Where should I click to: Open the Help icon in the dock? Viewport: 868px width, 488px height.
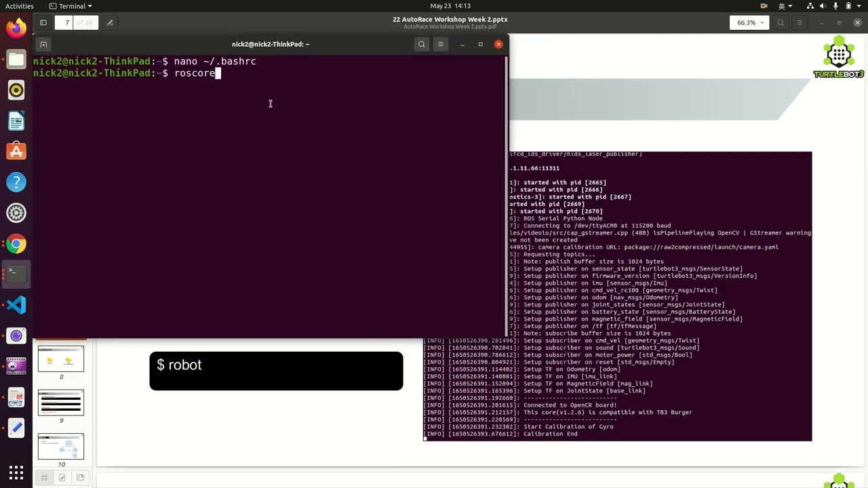(x=16, y=182)
